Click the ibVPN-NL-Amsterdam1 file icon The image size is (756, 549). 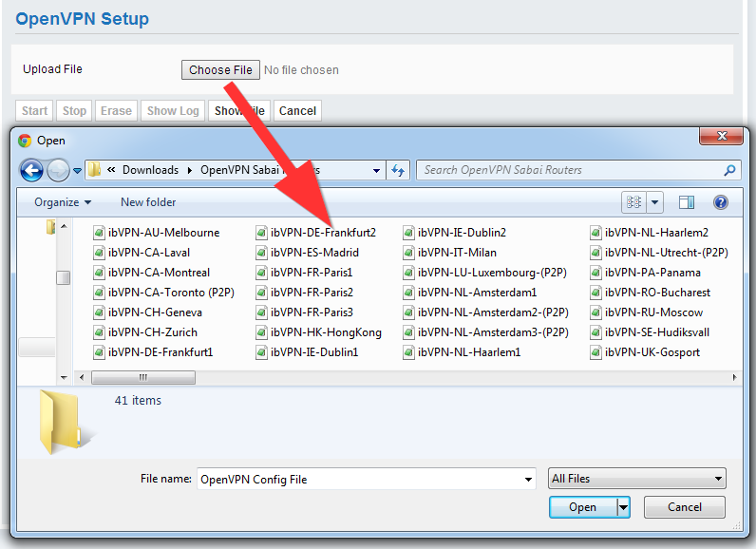408,293
